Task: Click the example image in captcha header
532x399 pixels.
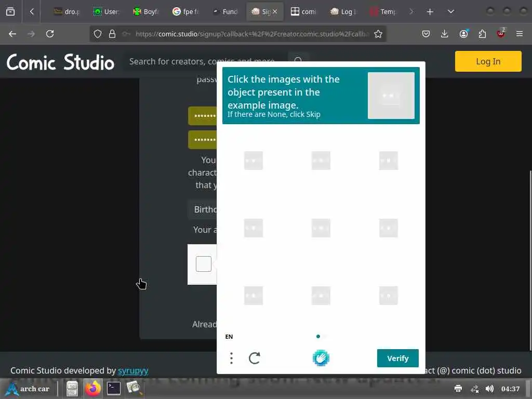Action: coord(391,96)
